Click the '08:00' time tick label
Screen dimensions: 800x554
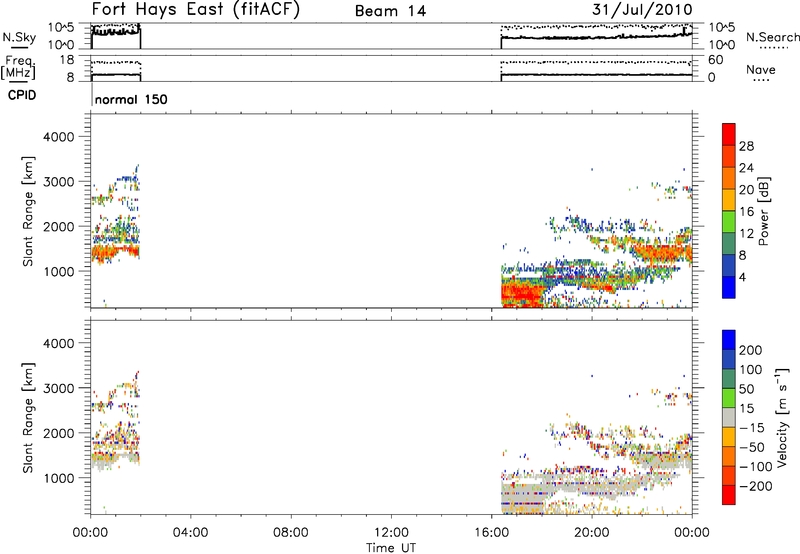[x=291, y=533]
